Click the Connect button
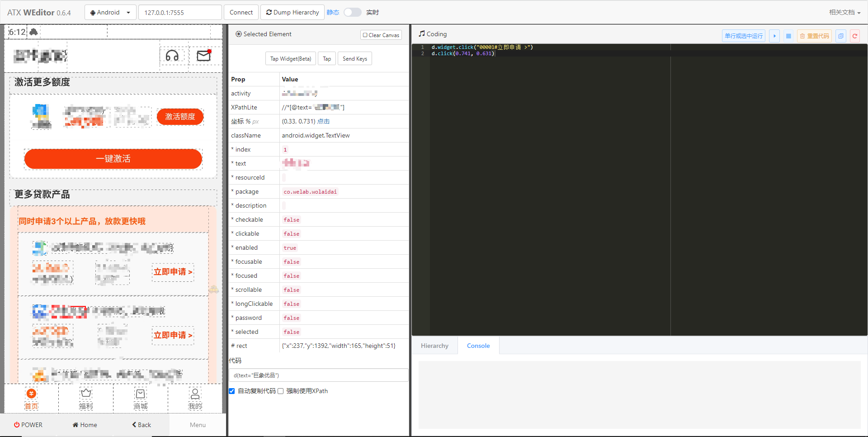This screenshot has height=437, width=868. click(241, 12)
